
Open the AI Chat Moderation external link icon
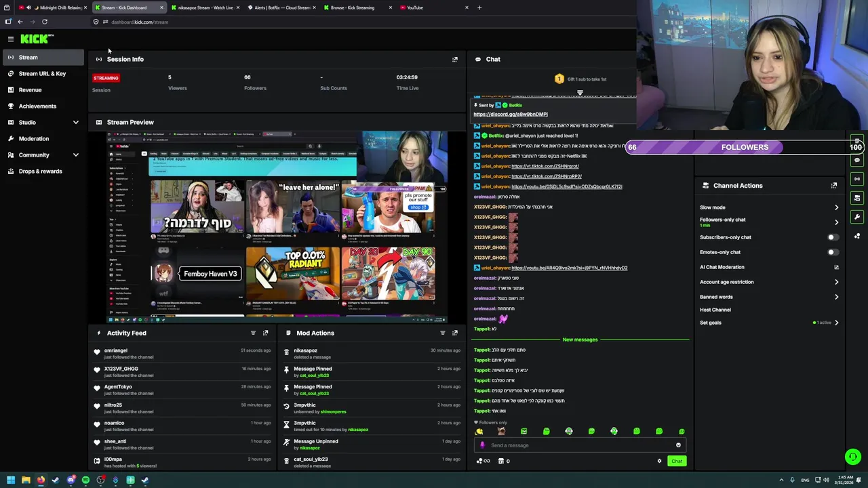pos(836,267)
